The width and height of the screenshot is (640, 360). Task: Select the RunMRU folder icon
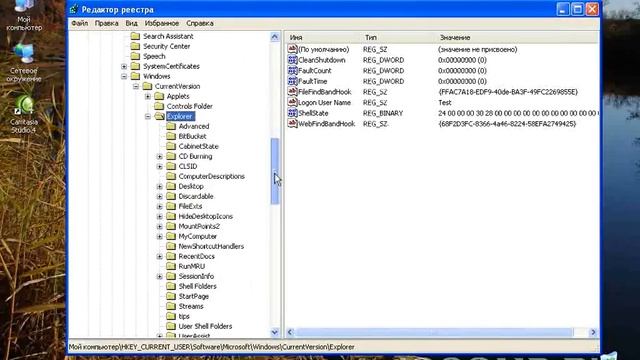point(171,266)
